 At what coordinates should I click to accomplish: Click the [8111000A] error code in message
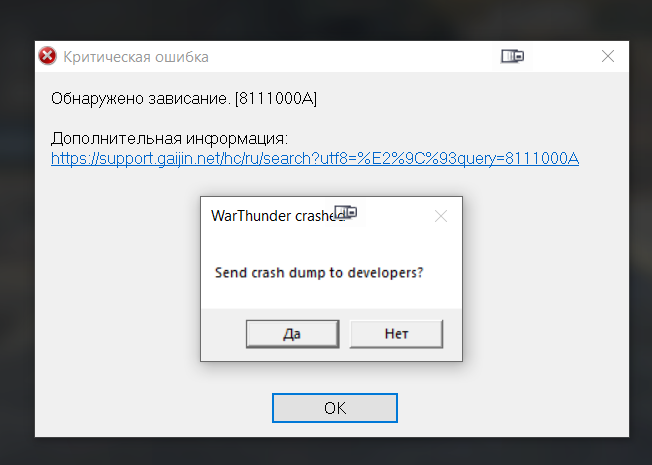[276, 99]
